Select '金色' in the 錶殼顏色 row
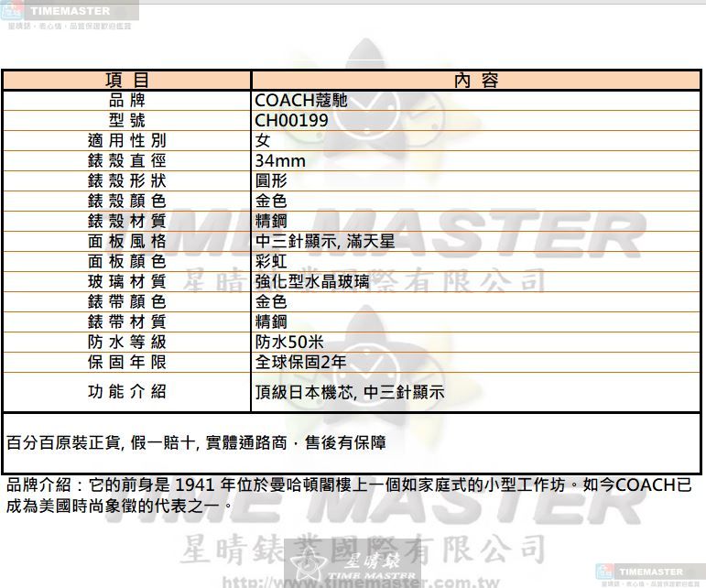This screenshot has width=706, height=588. pyautogui.click(x=271, y=201)
